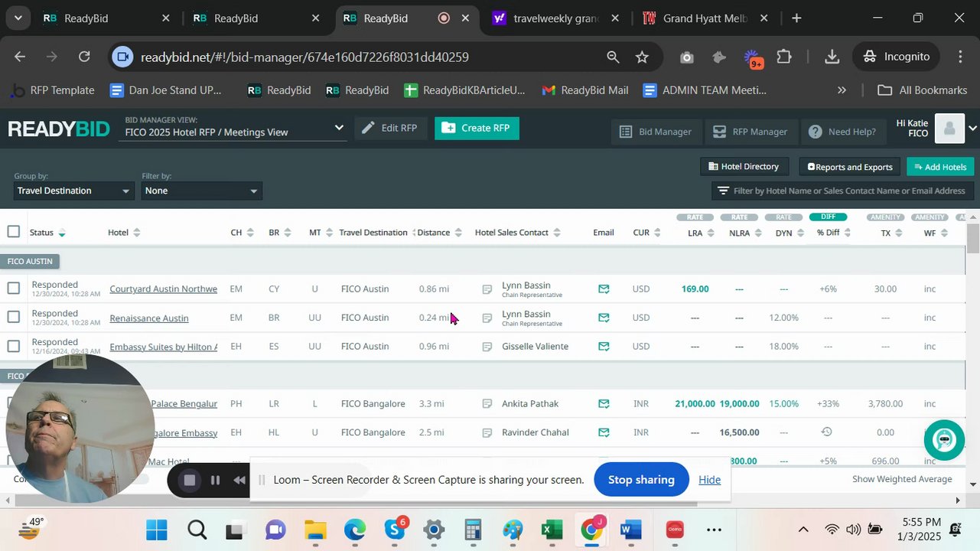Open the RFP Template bookmark
Screen dimensions: 980x551
coord(52,90)
